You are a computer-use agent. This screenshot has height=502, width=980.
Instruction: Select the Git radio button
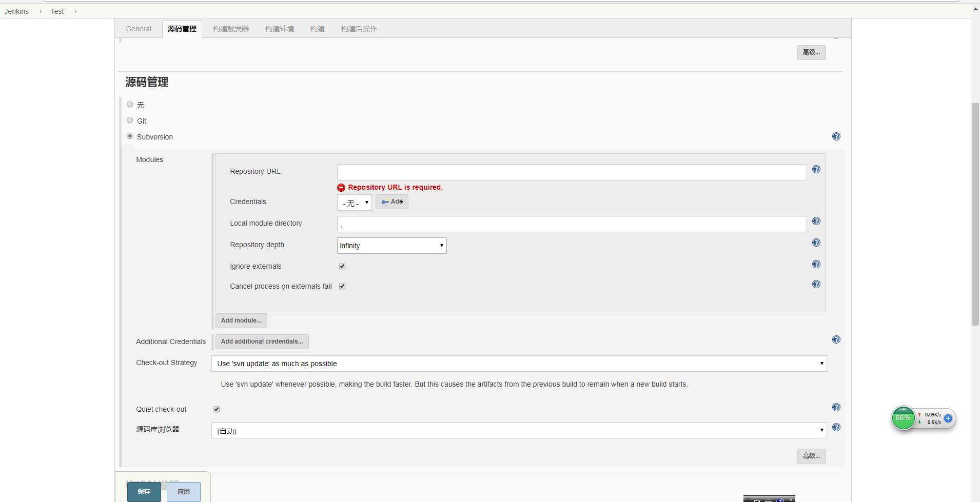coord(130,121)
